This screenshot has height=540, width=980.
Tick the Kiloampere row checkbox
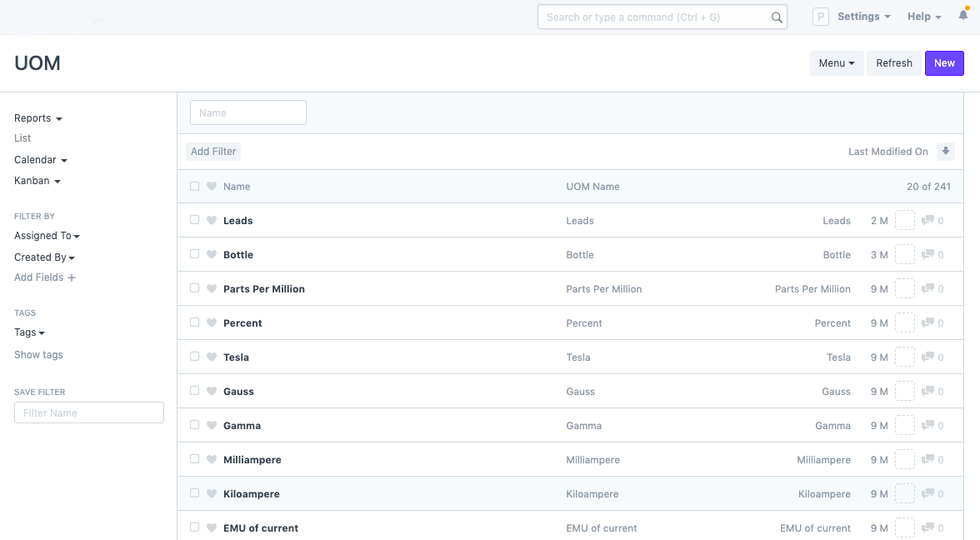[x=194, y=493]
